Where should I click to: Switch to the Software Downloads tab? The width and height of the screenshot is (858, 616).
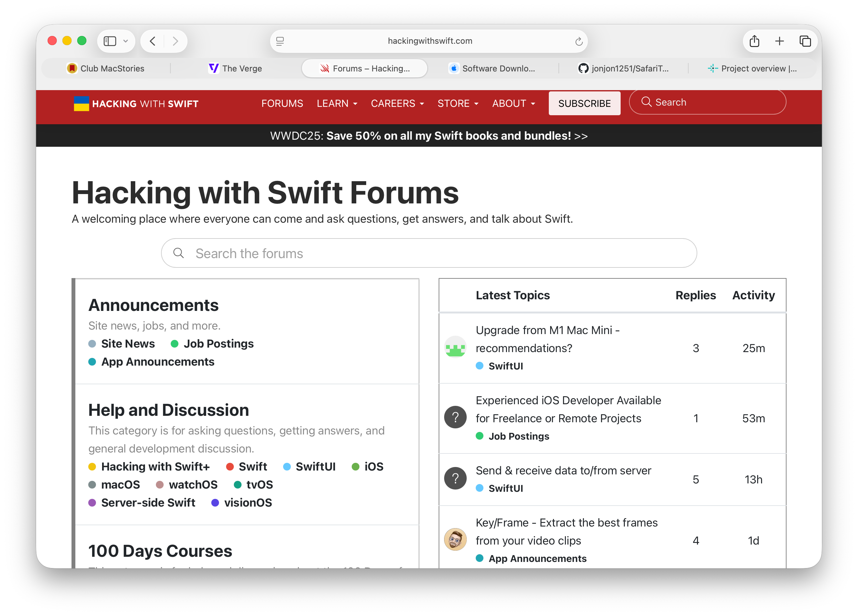pyautogui.click(x=492, y=69)
